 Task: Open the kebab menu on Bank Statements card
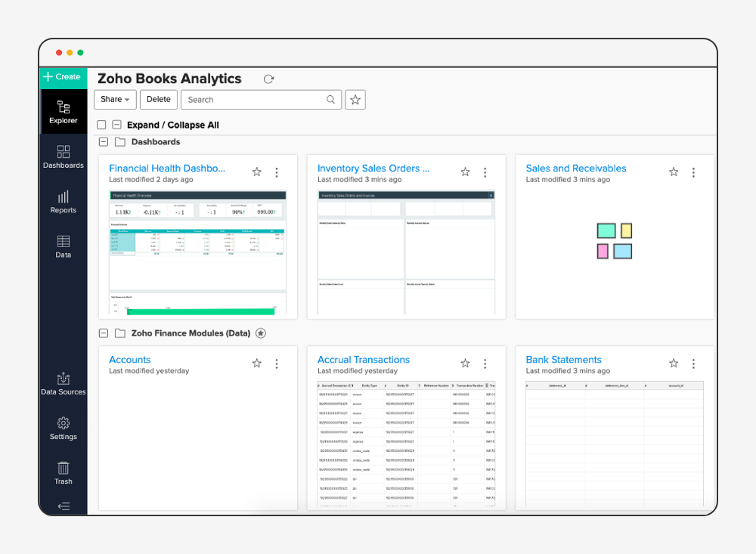[693, 363]
